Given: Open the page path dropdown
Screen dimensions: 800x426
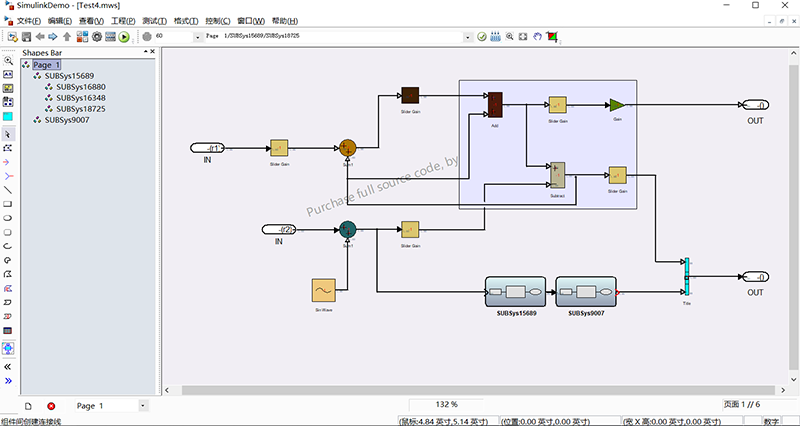Looking at the screenshot, I should click(468, 37).
